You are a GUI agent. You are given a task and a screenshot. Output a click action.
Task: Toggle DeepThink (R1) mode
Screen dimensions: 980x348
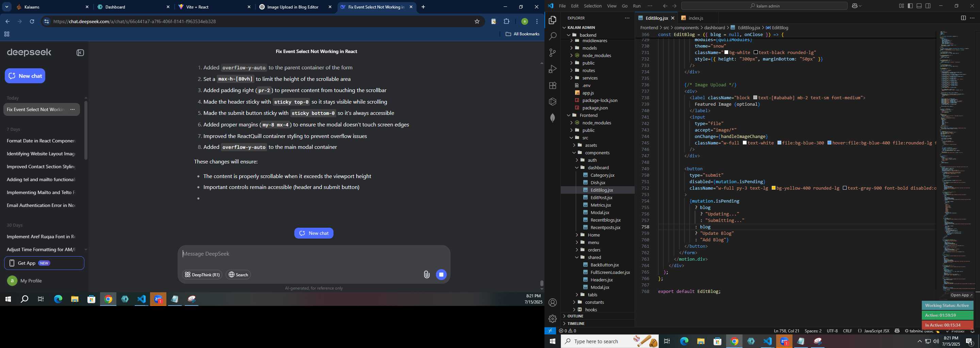(x=202, y=275)
